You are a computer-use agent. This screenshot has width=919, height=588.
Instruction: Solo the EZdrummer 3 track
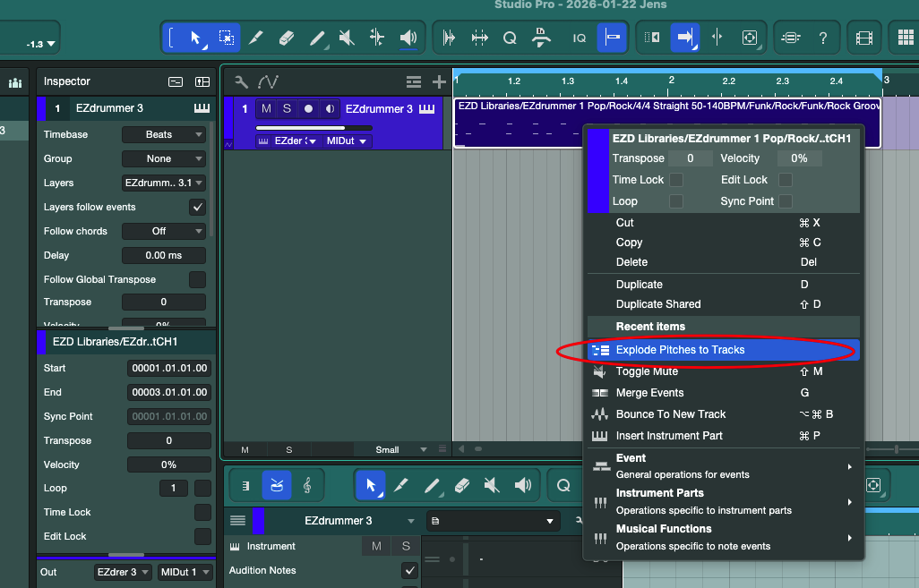287,108
